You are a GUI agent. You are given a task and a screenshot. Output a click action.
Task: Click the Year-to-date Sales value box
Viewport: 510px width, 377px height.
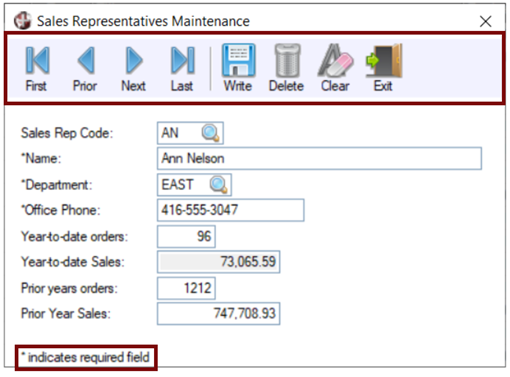[x=219, y=262]
